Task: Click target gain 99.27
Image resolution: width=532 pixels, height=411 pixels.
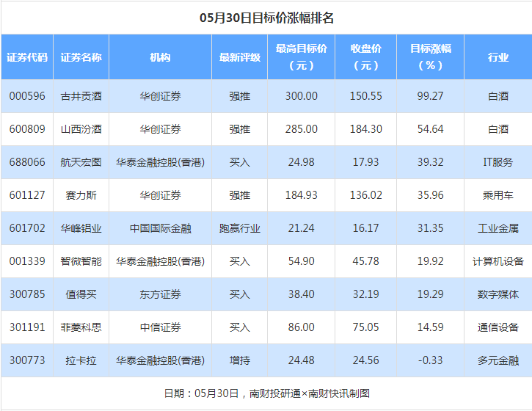Action: tap(430, 96)
